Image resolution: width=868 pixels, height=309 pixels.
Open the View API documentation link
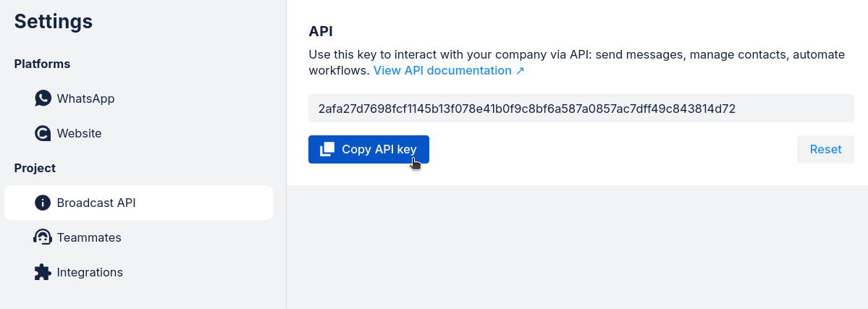[442, 71]
